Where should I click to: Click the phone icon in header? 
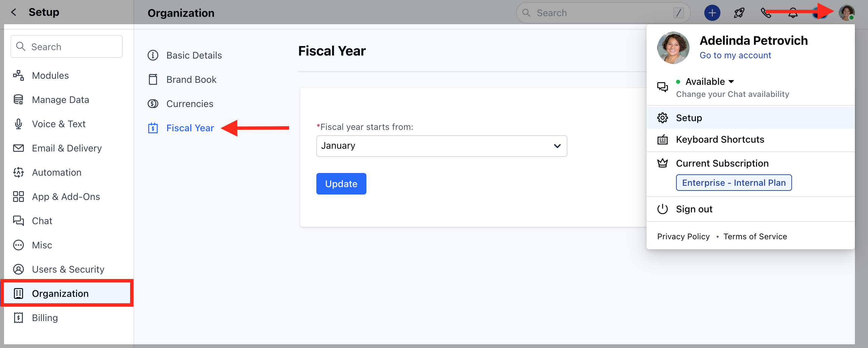pyautogui.click(x=766, y=13)
